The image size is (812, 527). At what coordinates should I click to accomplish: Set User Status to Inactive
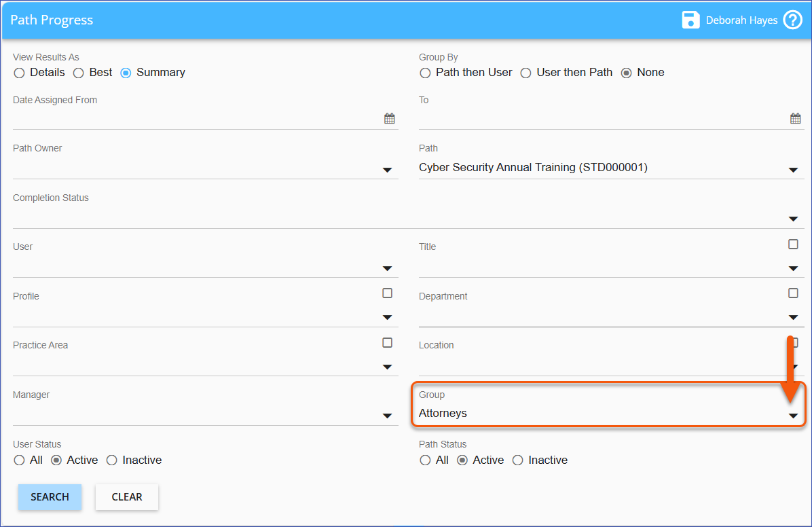(x=112, y=460)
